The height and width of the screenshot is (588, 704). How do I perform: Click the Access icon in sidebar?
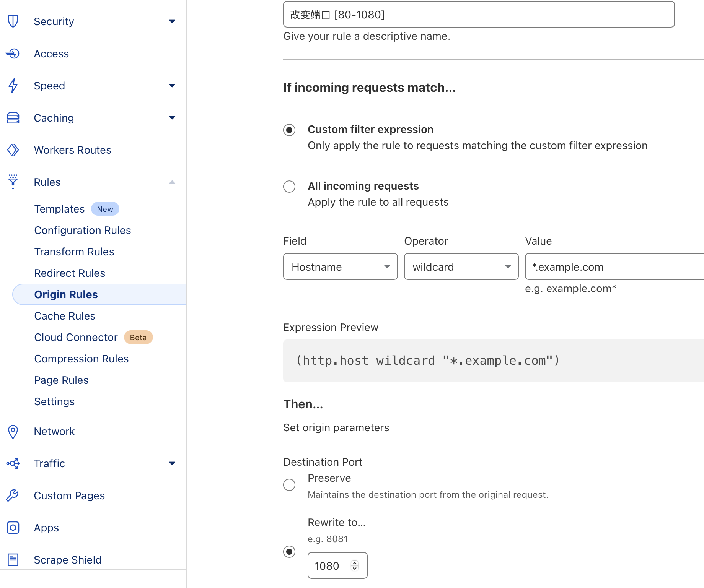[x=13, y=54]
